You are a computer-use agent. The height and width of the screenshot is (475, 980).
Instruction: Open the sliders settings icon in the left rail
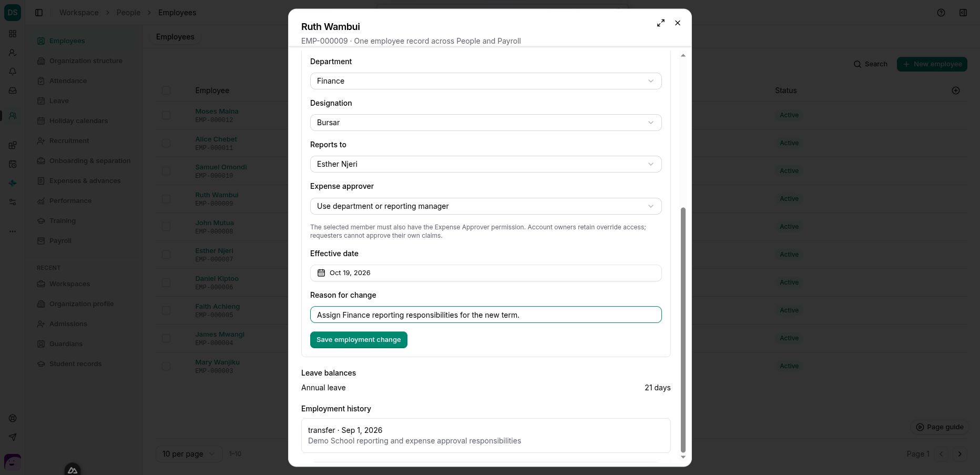13,202
